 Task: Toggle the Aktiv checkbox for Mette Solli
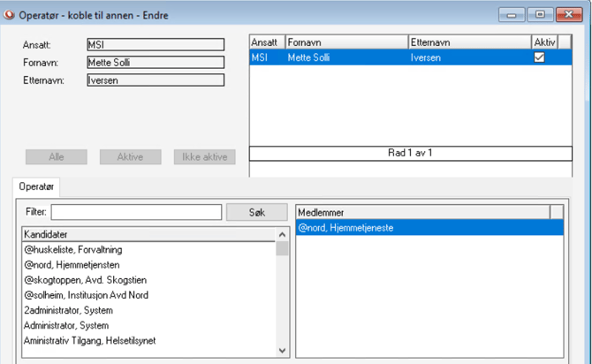click(x=539, y=57)
